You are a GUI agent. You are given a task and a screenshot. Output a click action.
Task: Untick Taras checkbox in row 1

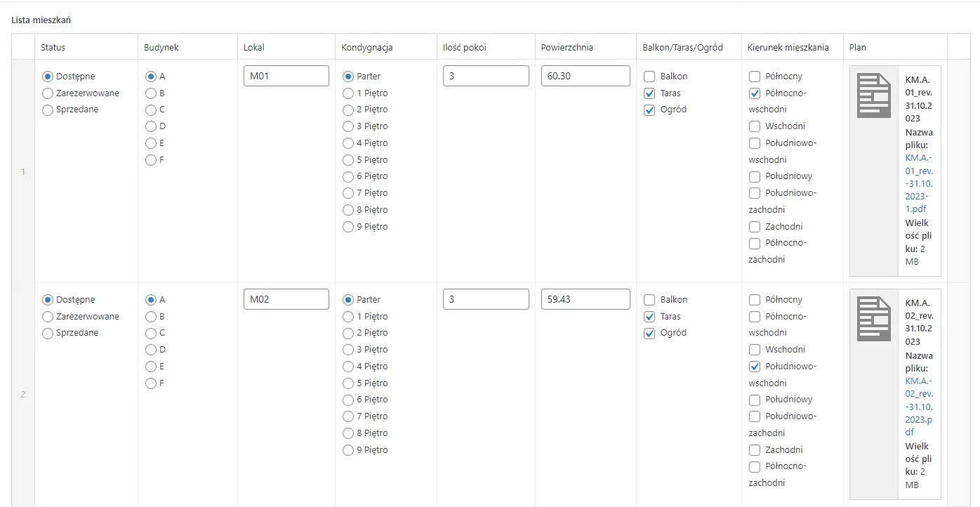coord(649,93)
